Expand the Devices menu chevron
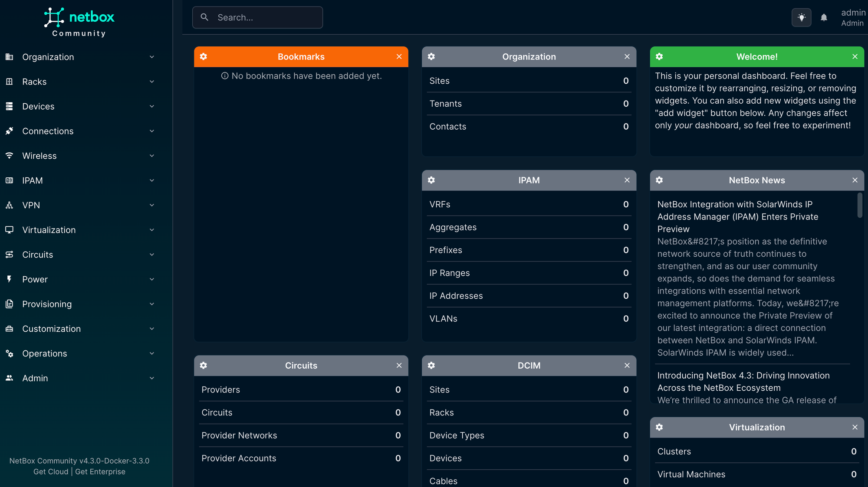Image resolution: width=868 pixels, height=487 pixels. click(151, 106)
